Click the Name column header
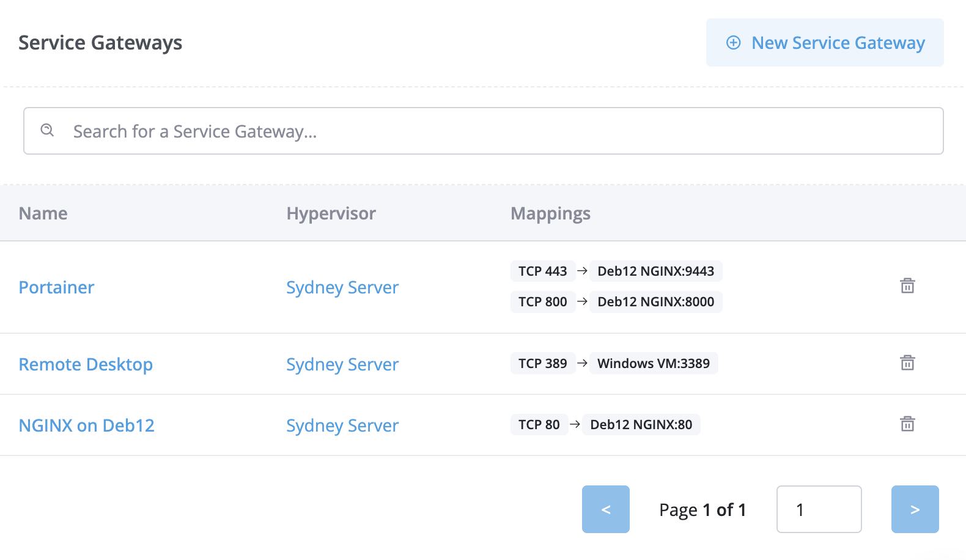The width and height of the screenshot is (966, 560). 43,213
